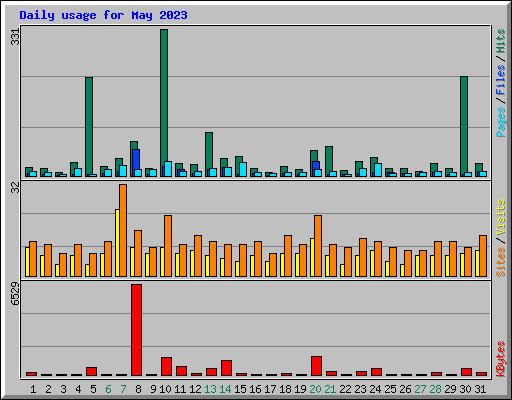Select day 15 on the x-axis
The height and width of the screenshot is (400, 512).
240,389
